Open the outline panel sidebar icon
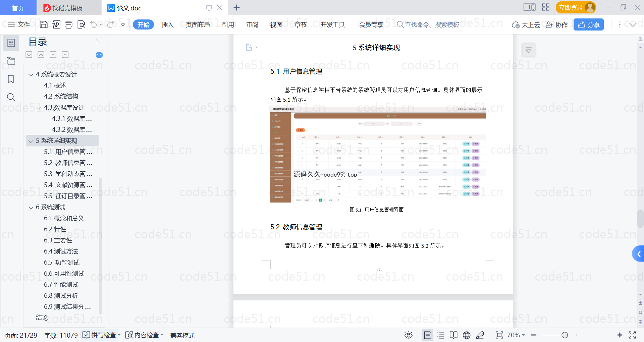The width and height of the screenshot is (644, 342). click(11, 43)
